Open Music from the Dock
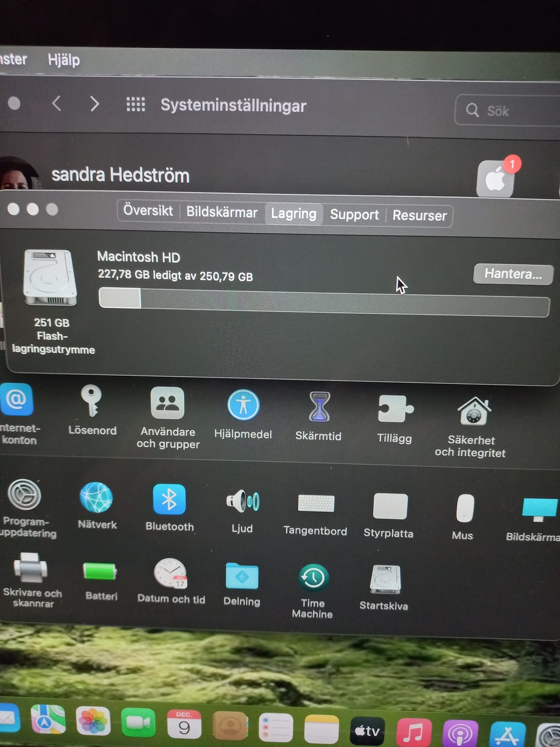This screenshot has height=747, width=560. (414, 732)
